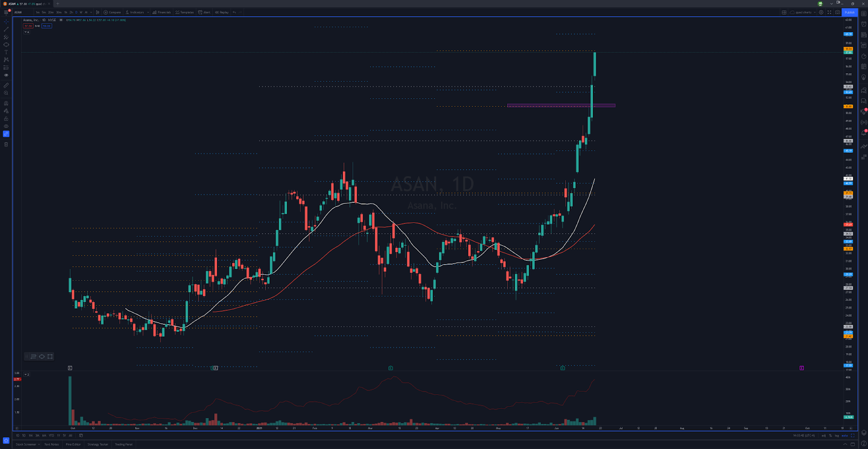This screenshot has width=868, height=449.
Task: Select the 1D date range
Action: [17, 435]
